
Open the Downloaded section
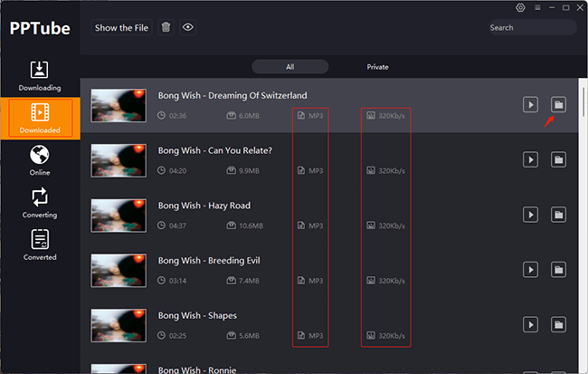[40, 119]
